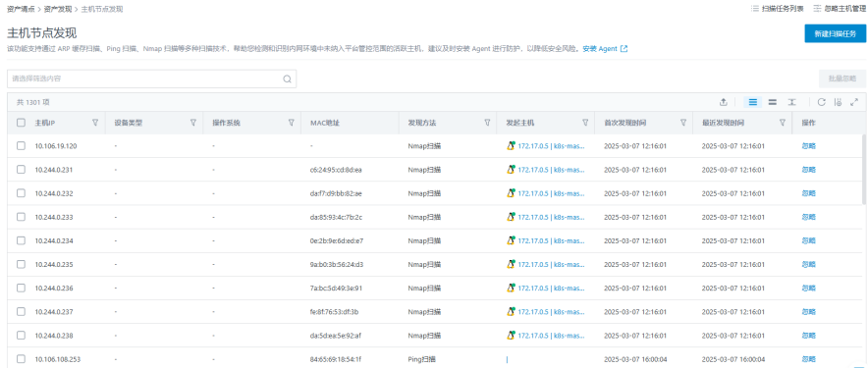Check the box for host 10.106.108.253

(x=21, y=359)
